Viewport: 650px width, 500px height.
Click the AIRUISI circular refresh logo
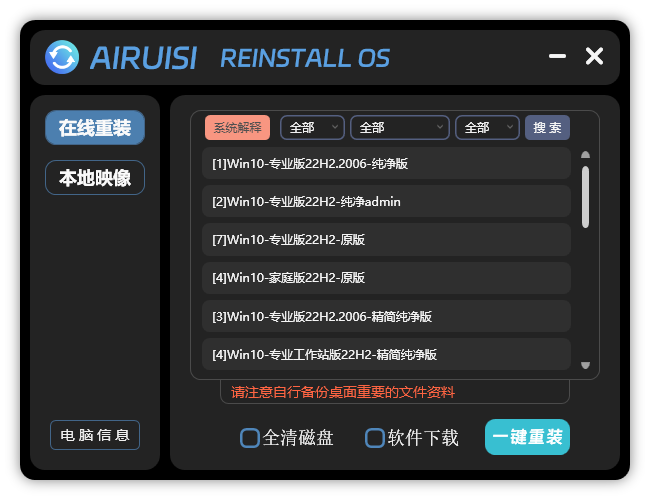click(x=62, y=57)
